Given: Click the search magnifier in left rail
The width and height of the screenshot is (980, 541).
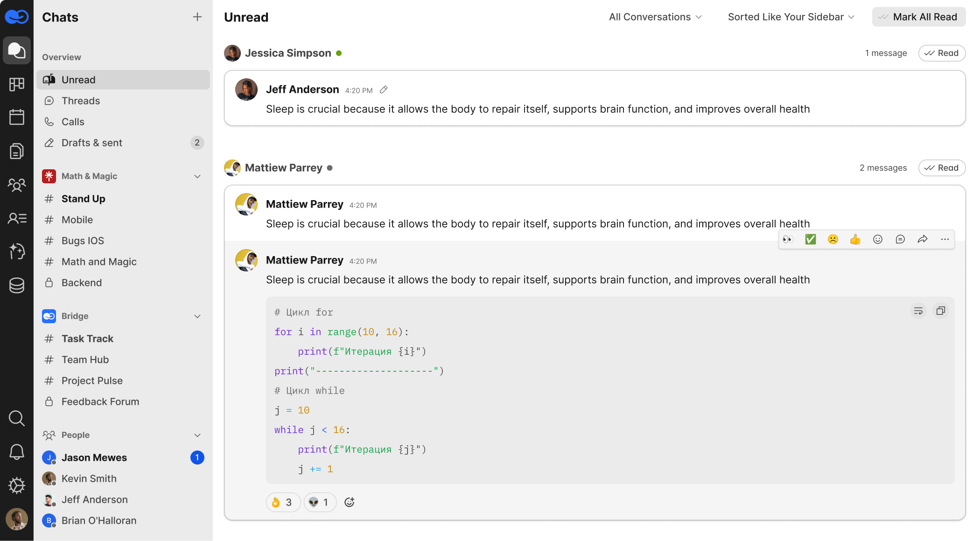Looking at the screenshot, I should [x=17, y=418].
